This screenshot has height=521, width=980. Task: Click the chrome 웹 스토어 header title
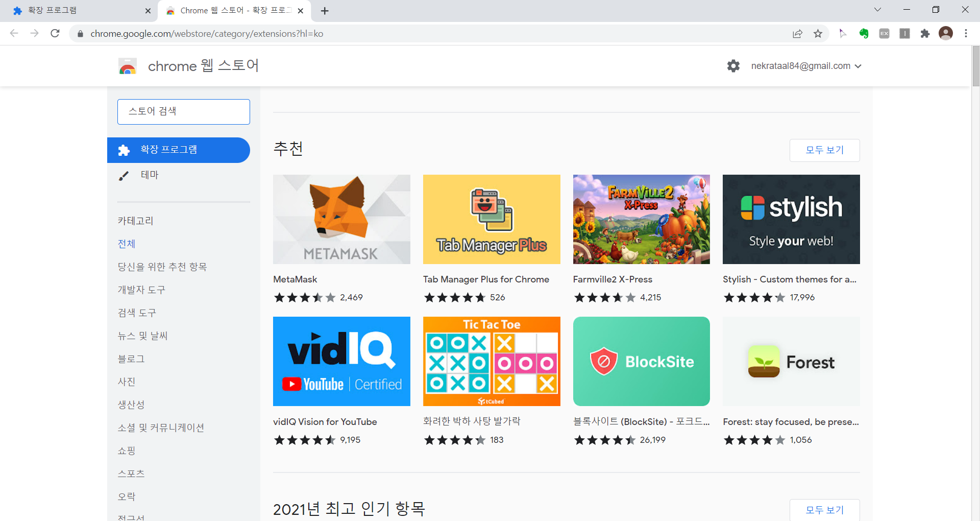203,66
